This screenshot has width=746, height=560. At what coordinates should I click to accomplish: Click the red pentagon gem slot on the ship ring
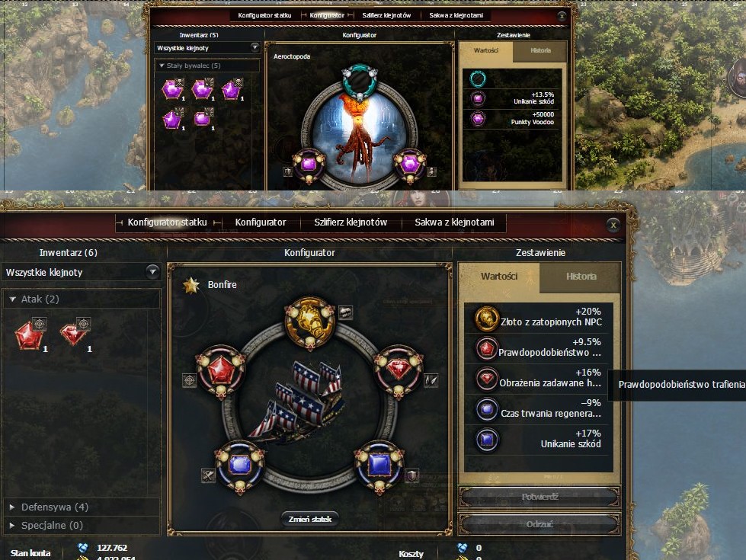221,371
